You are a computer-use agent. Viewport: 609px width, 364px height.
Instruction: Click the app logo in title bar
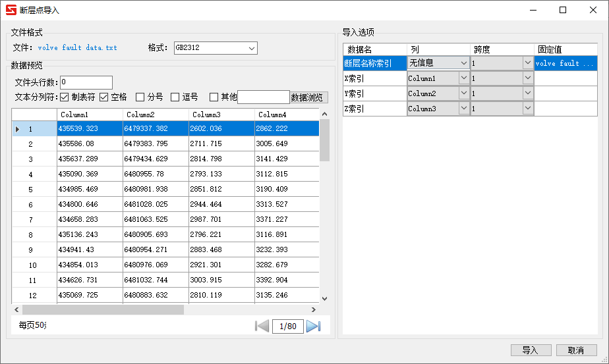tap(11, 10)
